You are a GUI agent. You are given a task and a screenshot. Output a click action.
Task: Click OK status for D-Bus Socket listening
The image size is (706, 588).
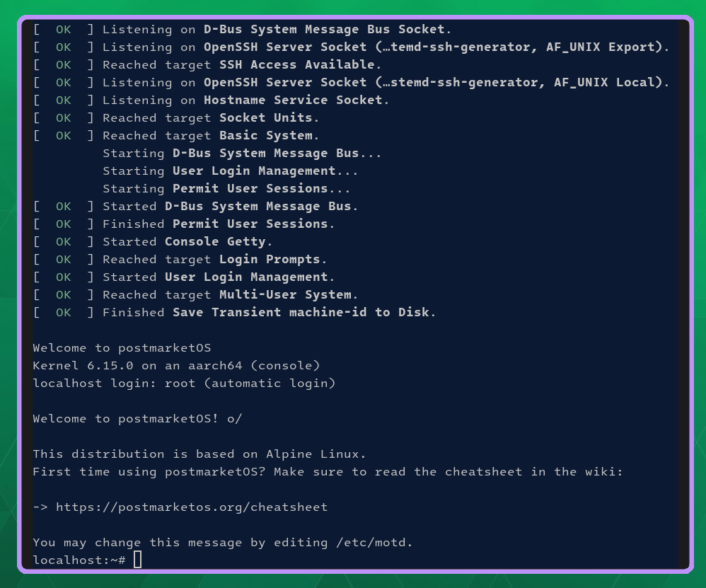(x=64, y=30)
